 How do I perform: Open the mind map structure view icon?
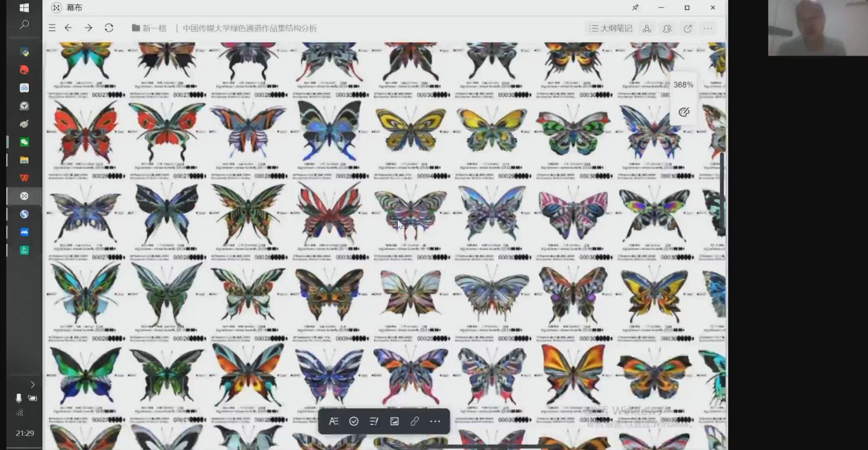click(x=647, y=29)
